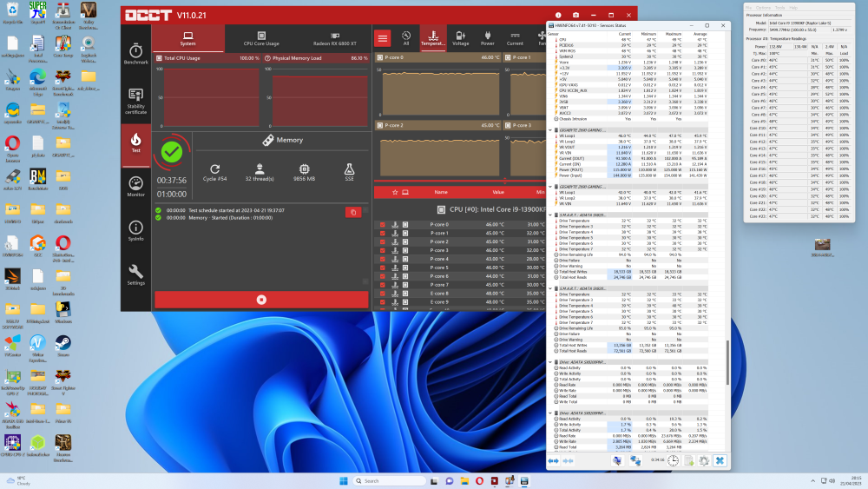Viewport: 868px width, 489px height.
Task: Click HWiNFO sensor list vertical scrollbar
Action: pos(727,363)
